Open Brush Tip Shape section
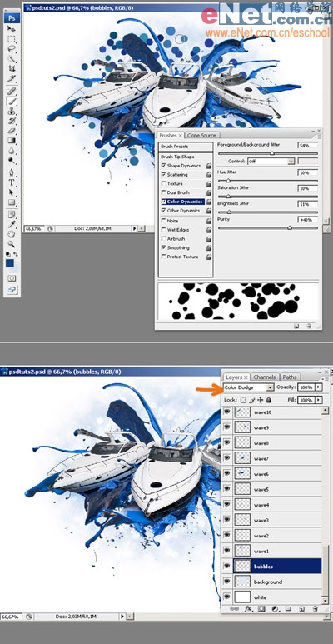 pos(186,157)
